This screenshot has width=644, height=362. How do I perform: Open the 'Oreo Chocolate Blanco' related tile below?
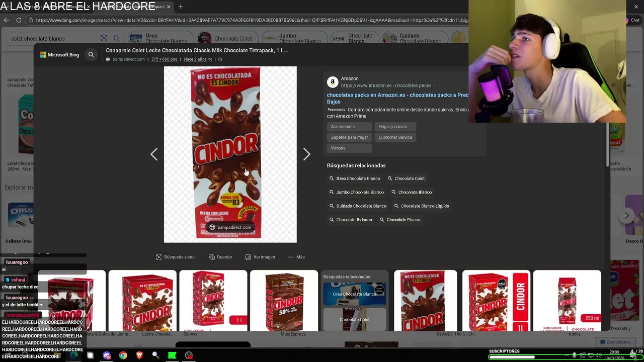[x=355, y=294]
